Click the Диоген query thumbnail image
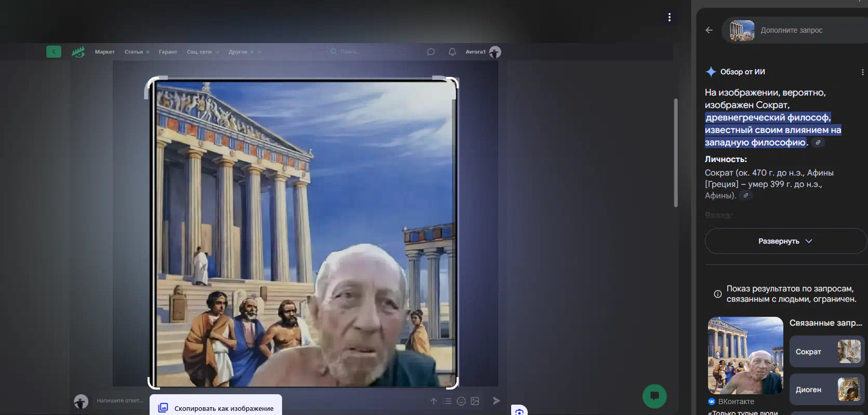This screenshot has height=415, width=868. point(849,390)
